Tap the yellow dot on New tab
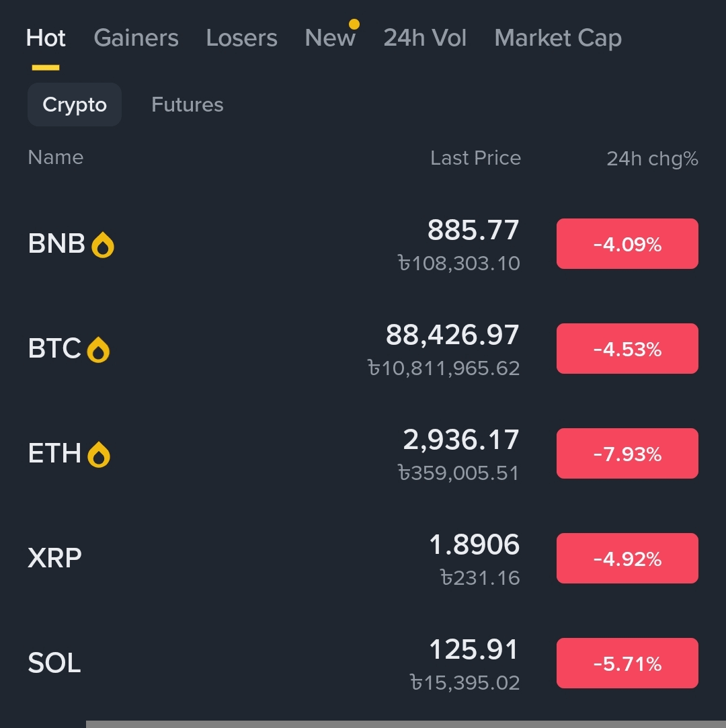 354,25
